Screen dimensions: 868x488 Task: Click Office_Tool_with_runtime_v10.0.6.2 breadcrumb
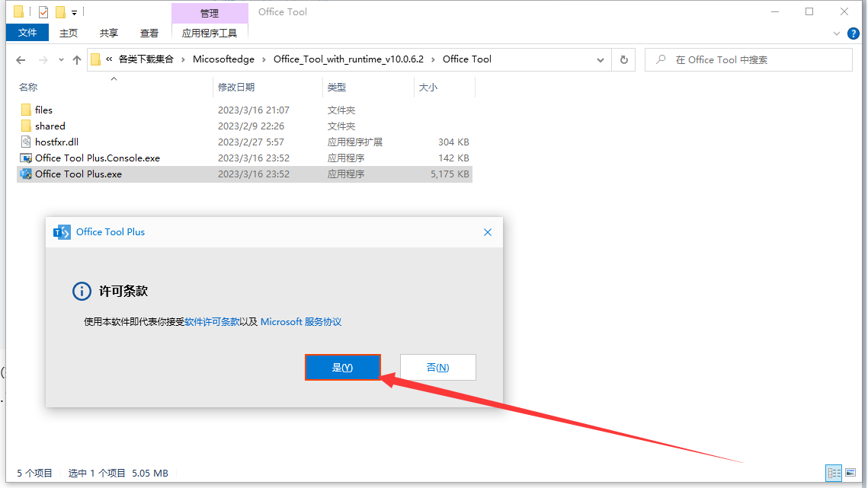pyautogui.click(x=349, y=59)
